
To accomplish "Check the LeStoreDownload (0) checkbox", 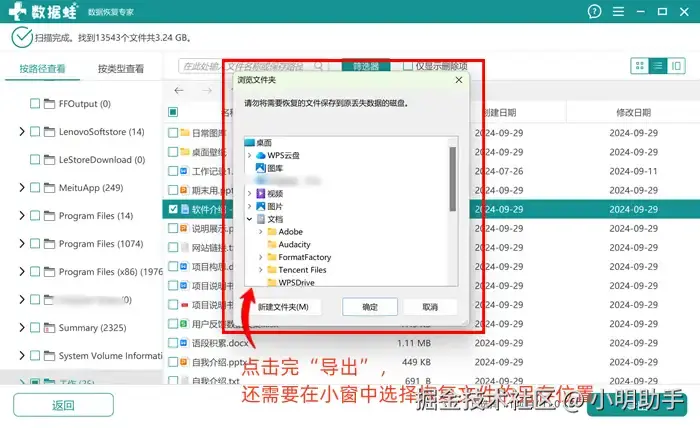I will (35, 160).
